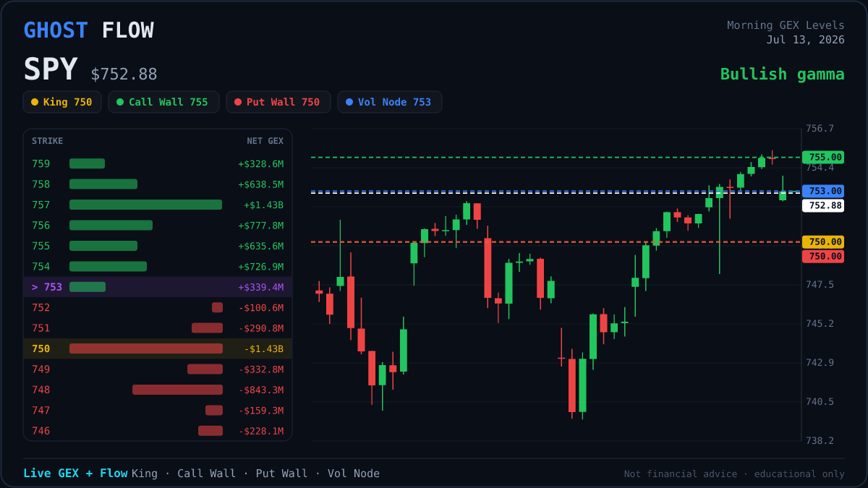
Task: Click the +$726.9M net GEX value
Action: pos(260,267)
